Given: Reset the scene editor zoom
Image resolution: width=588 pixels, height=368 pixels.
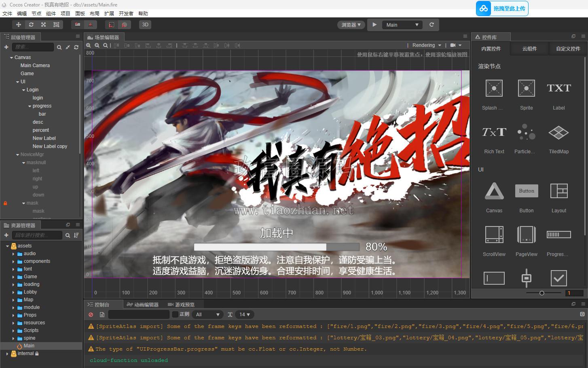Looking at the screenshot, I should [x=106, y=45].
